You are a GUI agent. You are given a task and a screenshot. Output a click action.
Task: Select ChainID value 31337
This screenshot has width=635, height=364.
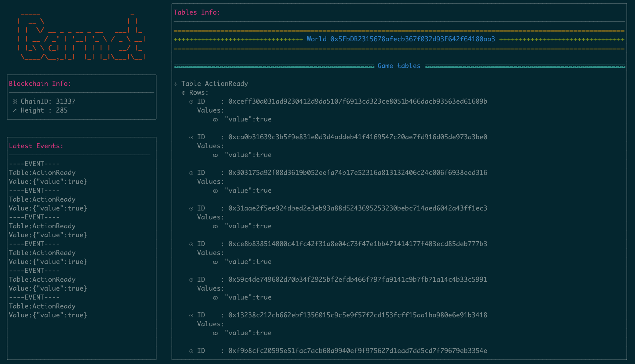click(66, 102)
